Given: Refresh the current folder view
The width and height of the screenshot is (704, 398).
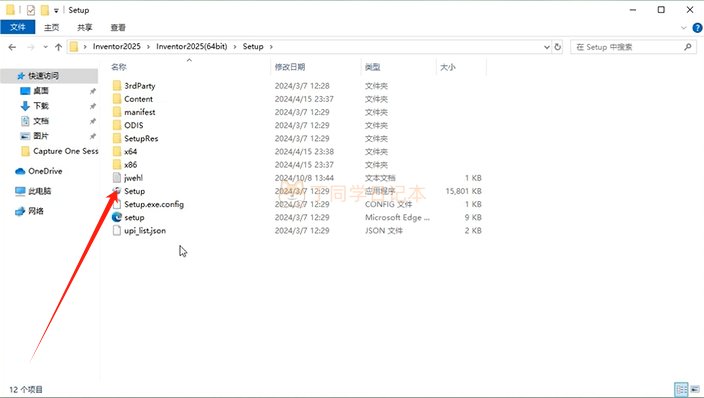Looking at the screenshot, I should 558,47.
